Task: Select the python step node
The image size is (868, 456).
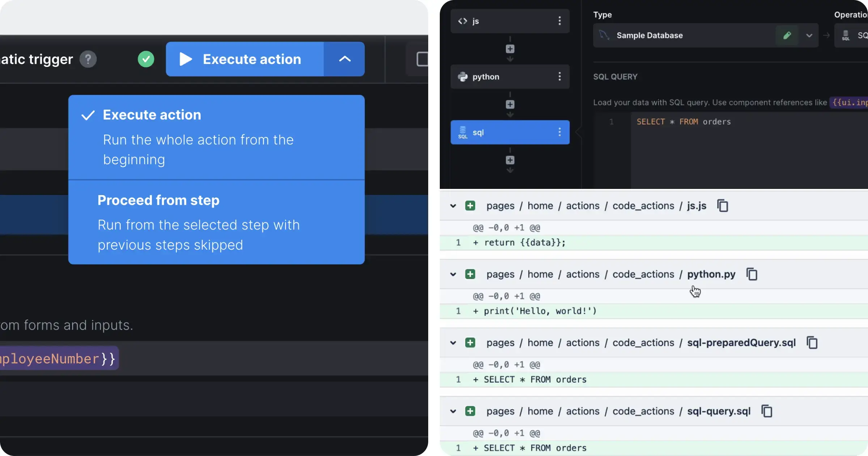Action: pyautogui.click(x=510, y=77)
